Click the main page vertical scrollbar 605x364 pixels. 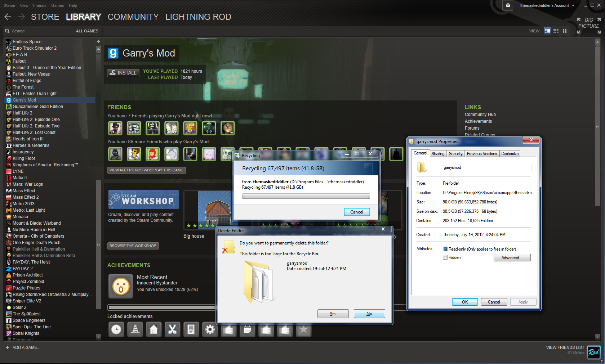[x=597, y=126]
